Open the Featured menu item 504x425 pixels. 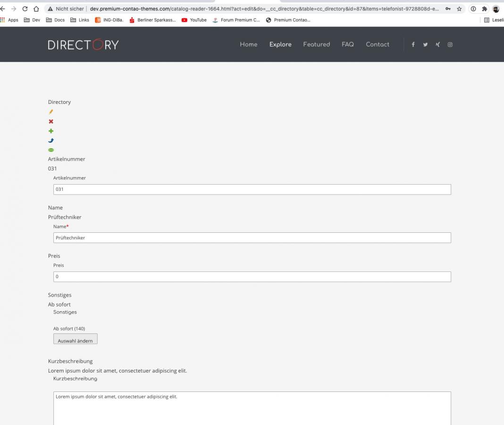(316, 44)
